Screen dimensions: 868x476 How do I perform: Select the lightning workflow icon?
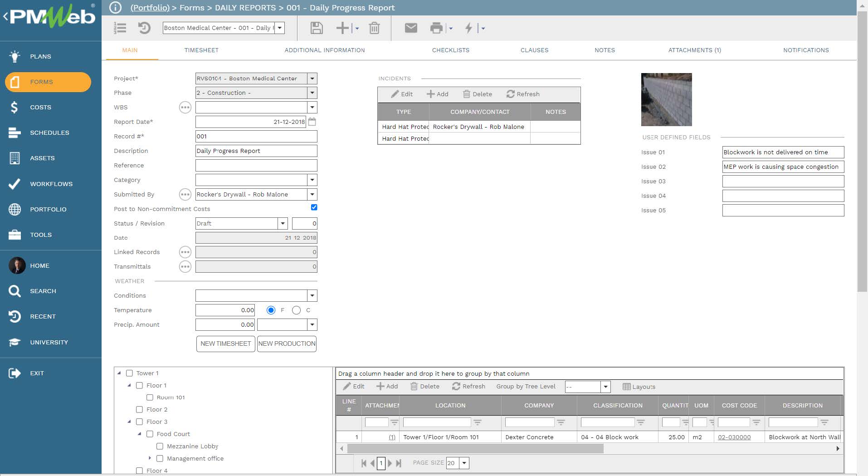tap(469, 28)
